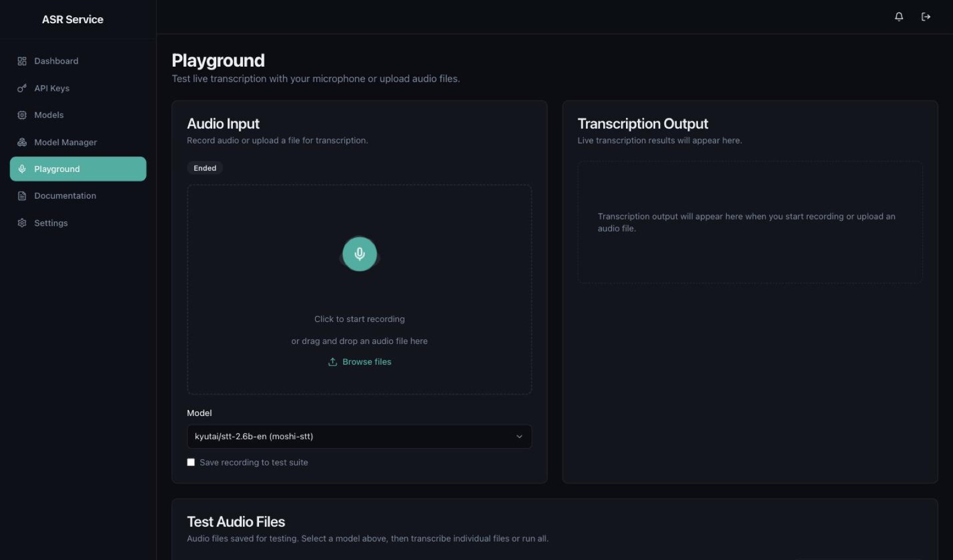Image resolution: width=953 pixels, height=560 pixels.
Task: Open notifications bell icon
Action: (899, 17)
